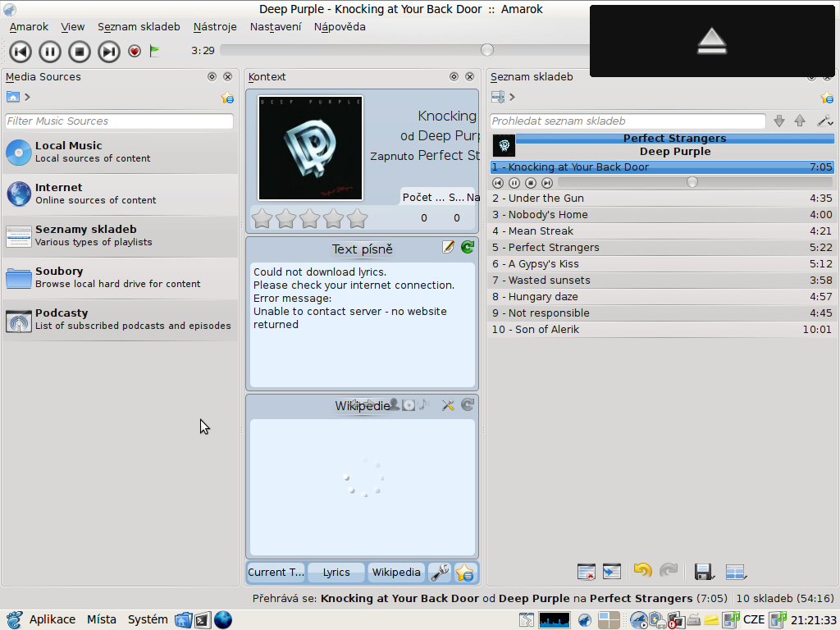Open the View menu
Screen dimensions: 840x630
click(72, 27)
